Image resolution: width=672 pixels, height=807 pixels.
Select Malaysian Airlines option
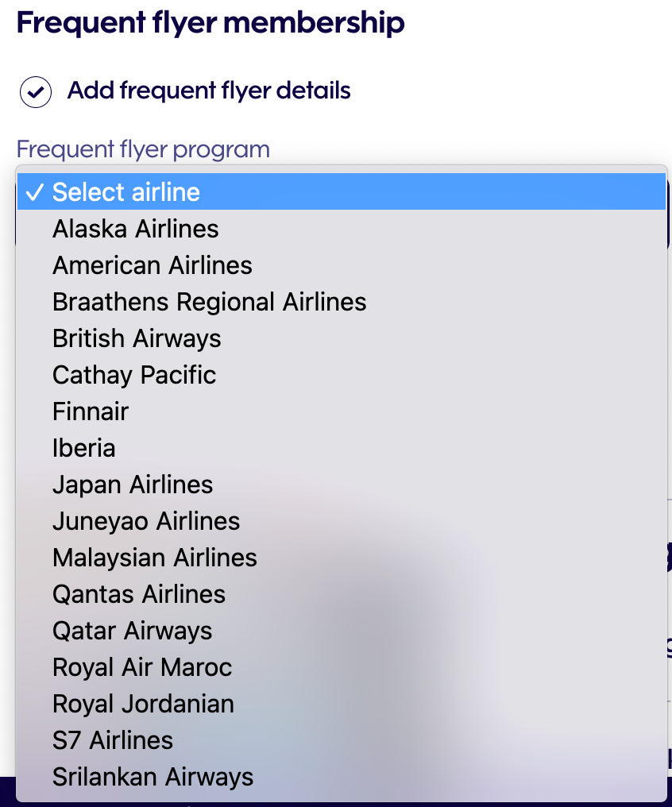point(342,558)
